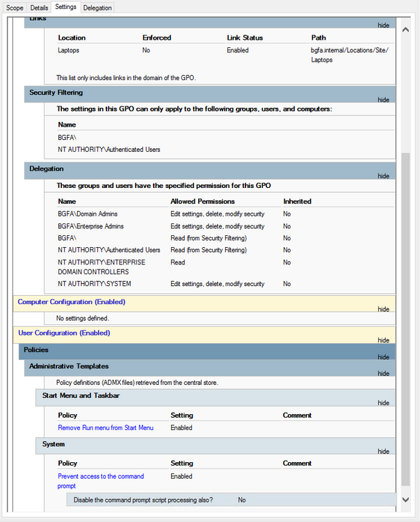Click the scroll up arrow

pyautogui.click(x=405, y=30)
